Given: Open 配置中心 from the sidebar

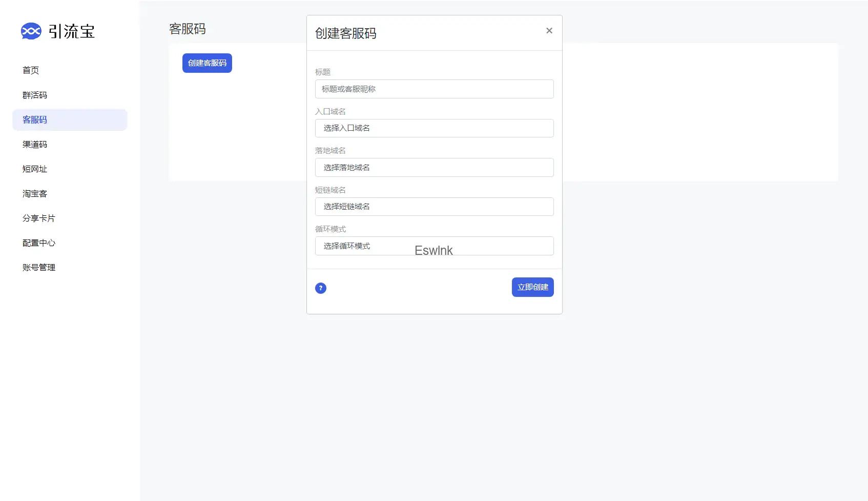Looking at the screenshot, I should pyautogui.click(x=39, y=243).
